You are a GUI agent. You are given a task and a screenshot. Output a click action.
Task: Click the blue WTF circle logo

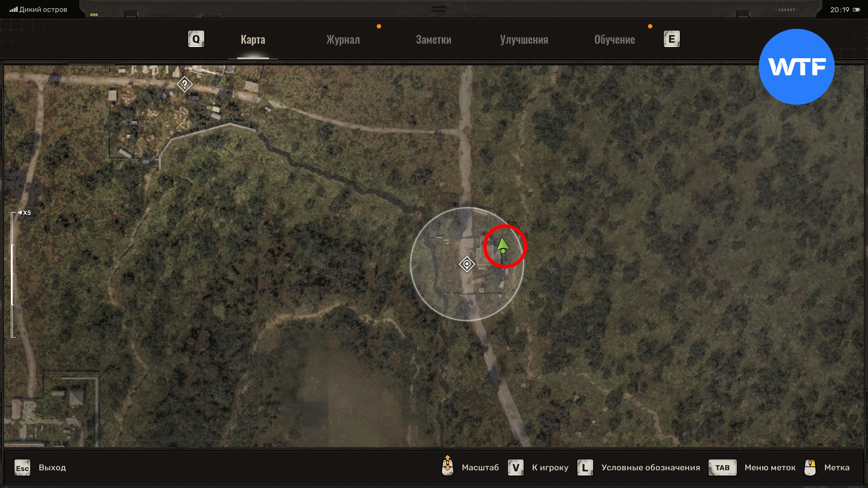point(796,67)
